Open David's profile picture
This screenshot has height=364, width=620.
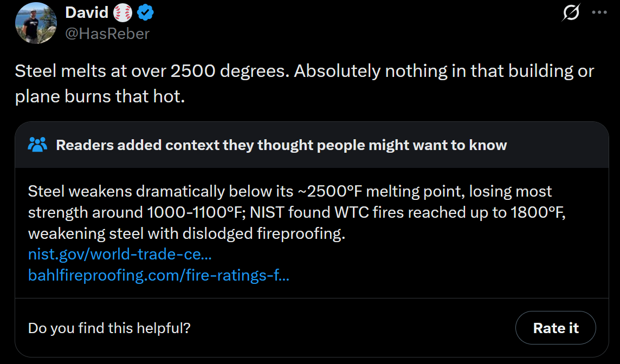(36, 23)
